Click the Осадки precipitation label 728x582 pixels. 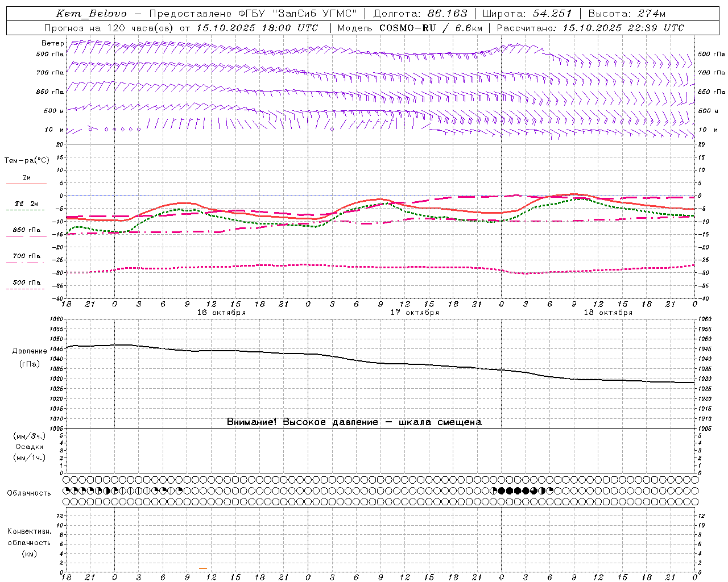click(x=30, y=447)
